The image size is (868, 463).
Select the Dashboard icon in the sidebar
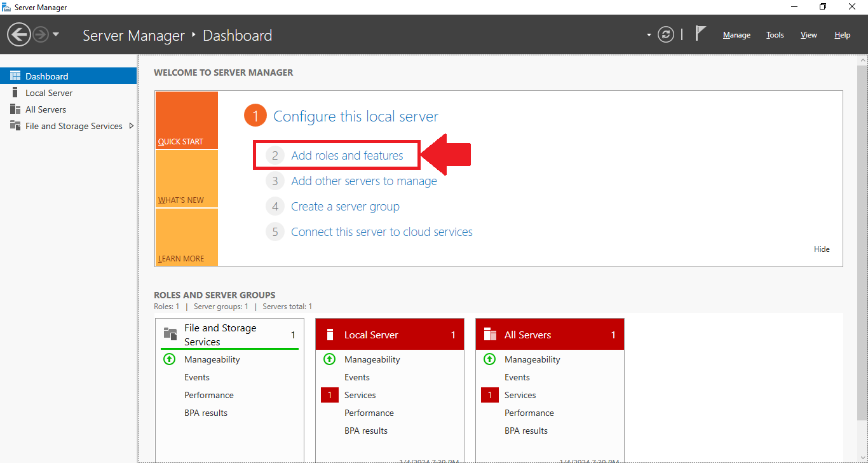click(15, 76)
